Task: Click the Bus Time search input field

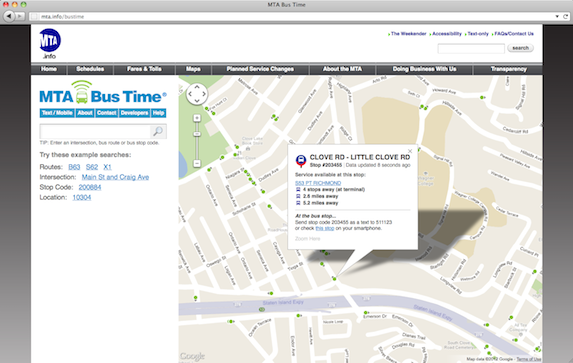Action: click(95, 131)
